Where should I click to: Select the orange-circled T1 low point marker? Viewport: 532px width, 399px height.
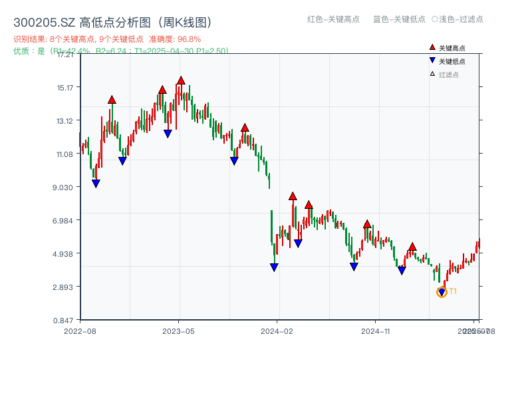tap(442, 292)
